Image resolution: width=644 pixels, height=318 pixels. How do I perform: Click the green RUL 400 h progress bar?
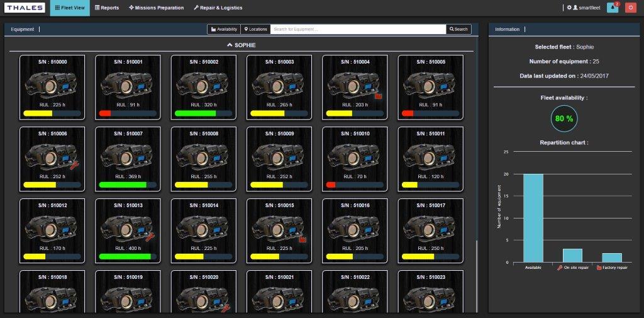click(128, 256)
